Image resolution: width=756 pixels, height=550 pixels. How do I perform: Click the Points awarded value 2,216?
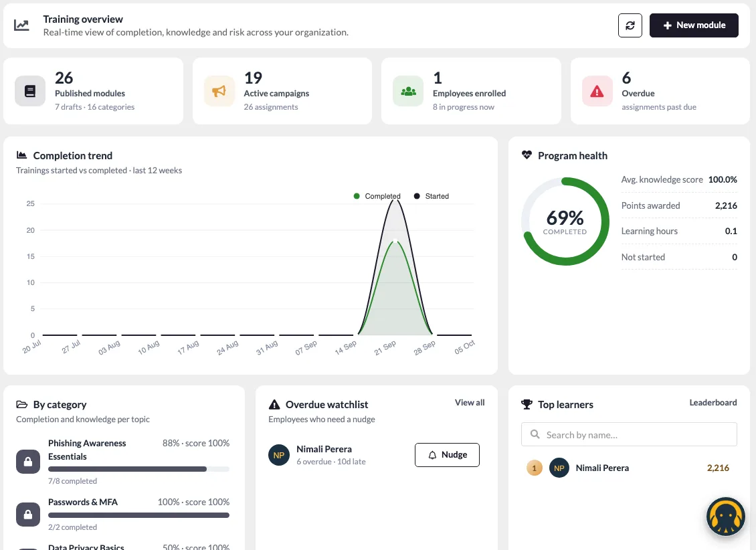(726, 205)
